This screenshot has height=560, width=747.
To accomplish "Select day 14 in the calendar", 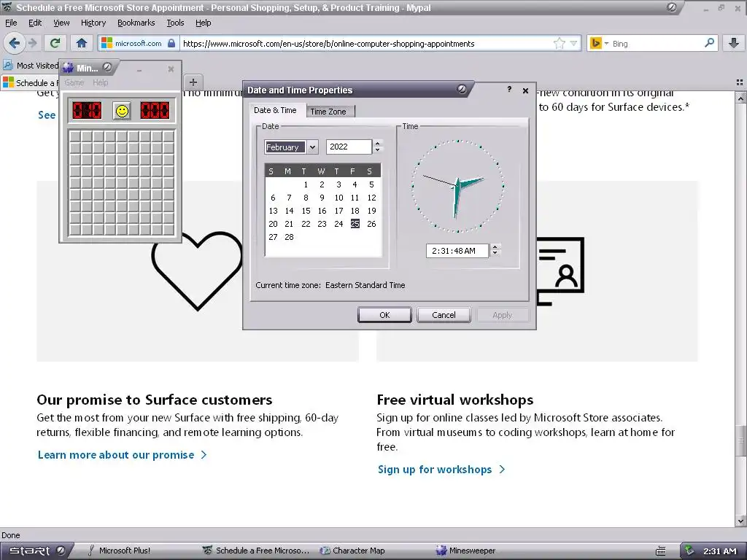I will tap(289, 211).
